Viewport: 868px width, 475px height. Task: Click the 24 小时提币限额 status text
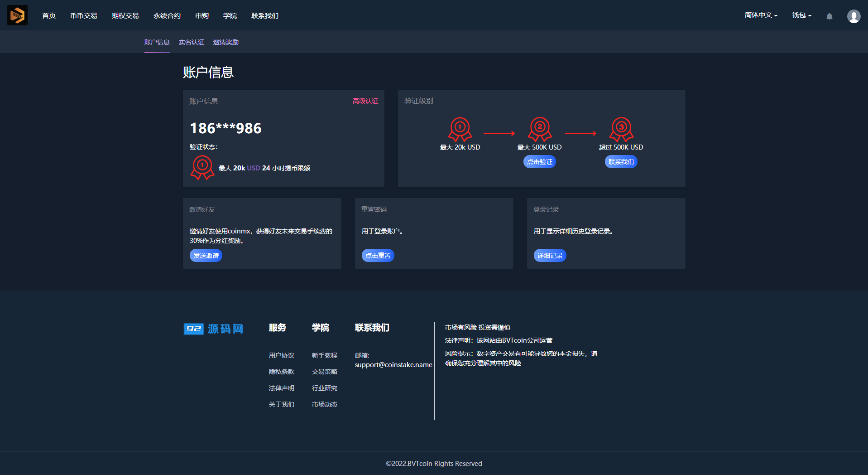pyautogui.click(x=286, y=168)
